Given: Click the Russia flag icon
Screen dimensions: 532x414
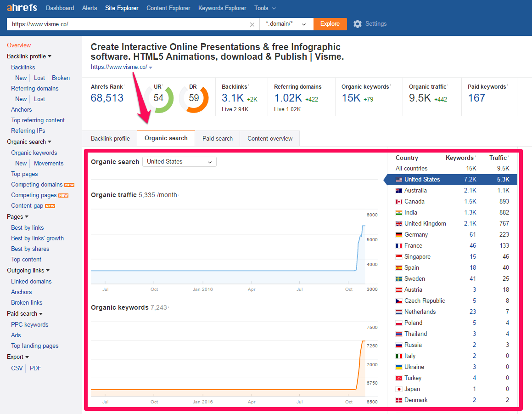Looking at the screenshot, I should pyautogui.click(x=399, y=345).
